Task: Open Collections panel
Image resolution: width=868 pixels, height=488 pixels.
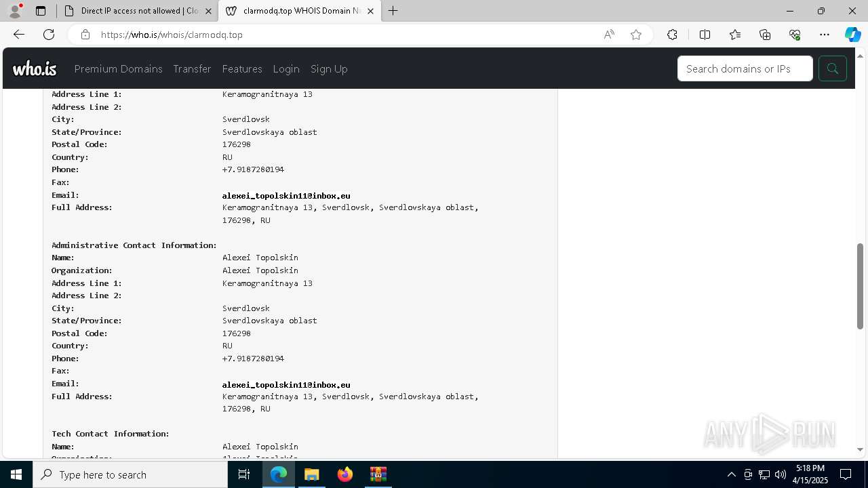Action: (765, 35)
